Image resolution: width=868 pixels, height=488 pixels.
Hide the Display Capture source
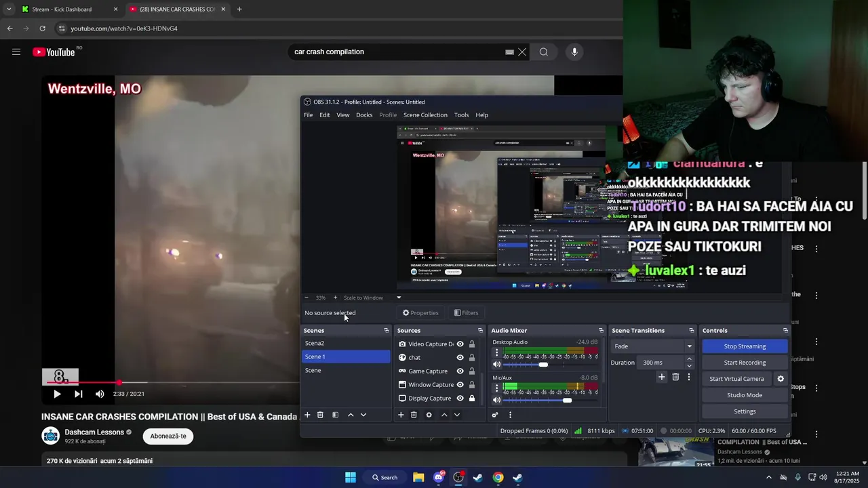point(460,399)
